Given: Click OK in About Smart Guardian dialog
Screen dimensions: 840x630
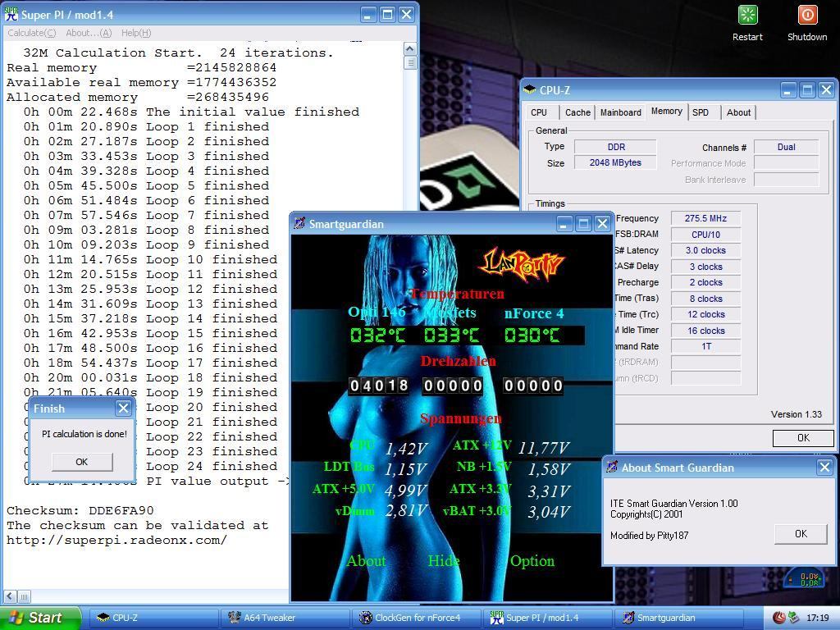Looking at the screenshot, I should (801, 533).
